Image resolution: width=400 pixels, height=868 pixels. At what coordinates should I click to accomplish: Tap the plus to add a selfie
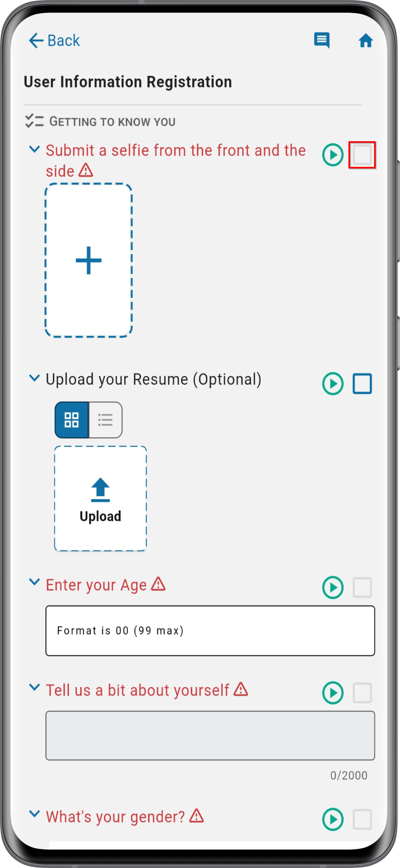click(x=89, y=260)
